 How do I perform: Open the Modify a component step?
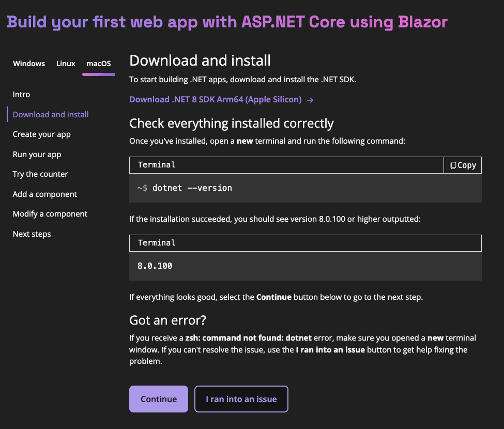50,213
